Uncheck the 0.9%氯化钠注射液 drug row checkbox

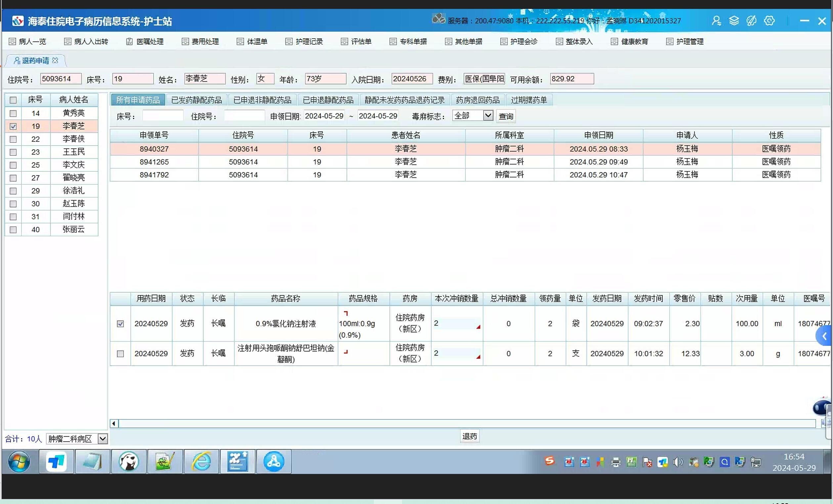[120, 324]
